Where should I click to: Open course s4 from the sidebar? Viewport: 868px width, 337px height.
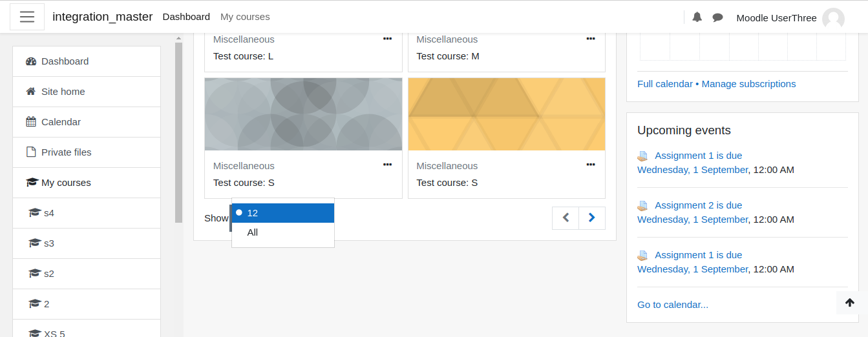point(87,213)
